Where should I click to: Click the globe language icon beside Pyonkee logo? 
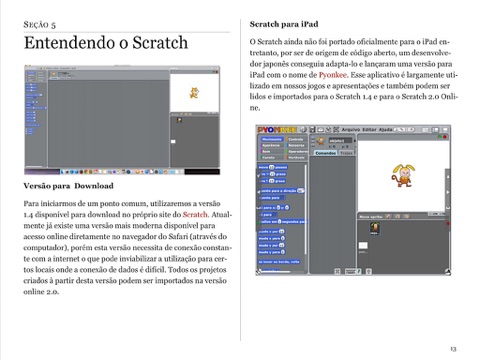pos(303,130)
